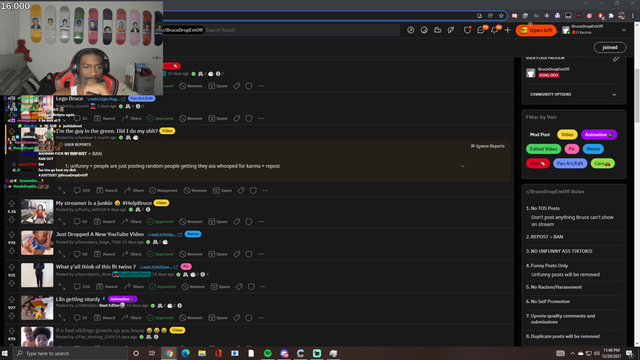Viewport: 640px width, 360px height.
Task: Click the Search Reddit field
Action: coord(301,30)
